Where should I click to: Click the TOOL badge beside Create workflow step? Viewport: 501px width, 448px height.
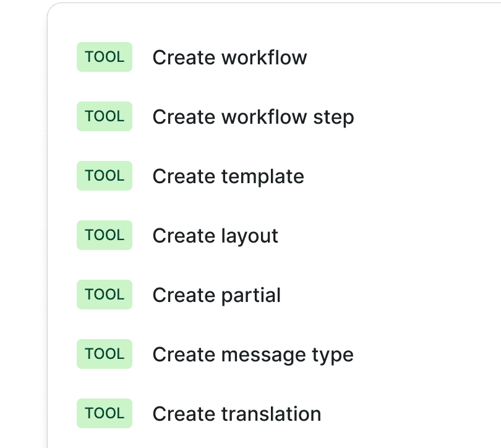pyautogui.click(x=104, y=116)
